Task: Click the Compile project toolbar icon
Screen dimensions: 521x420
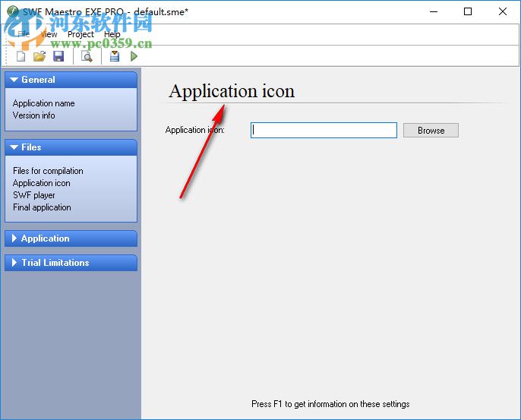Action: [x=115, y=56]
